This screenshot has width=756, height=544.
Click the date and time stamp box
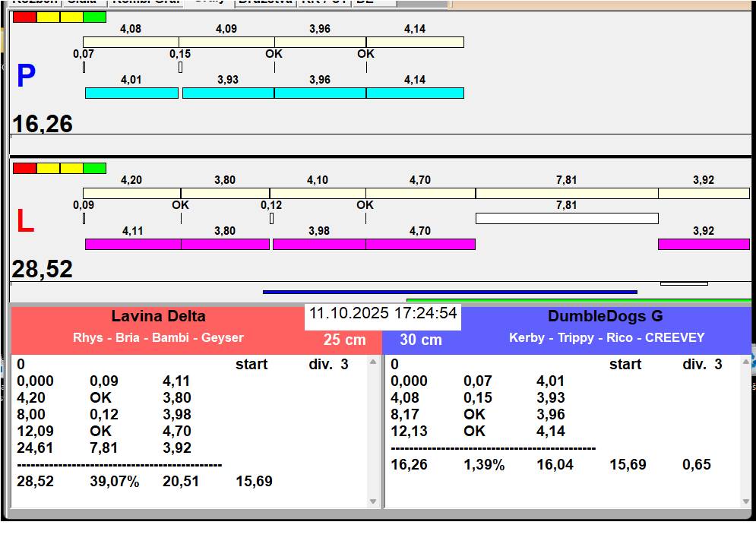click(x=383, y=314)
